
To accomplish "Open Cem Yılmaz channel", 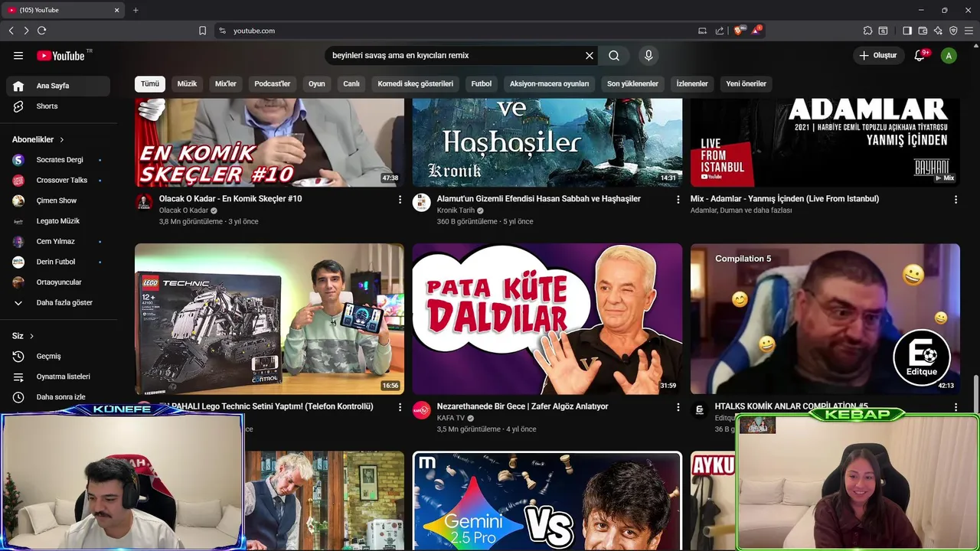I will (x=58, y=241).
